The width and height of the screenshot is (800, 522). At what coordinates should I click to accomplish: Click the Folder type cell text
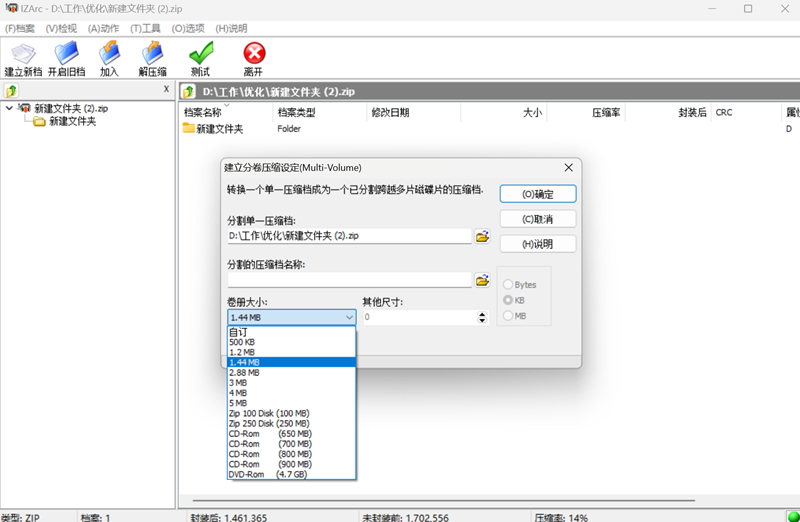coord(289,129)
